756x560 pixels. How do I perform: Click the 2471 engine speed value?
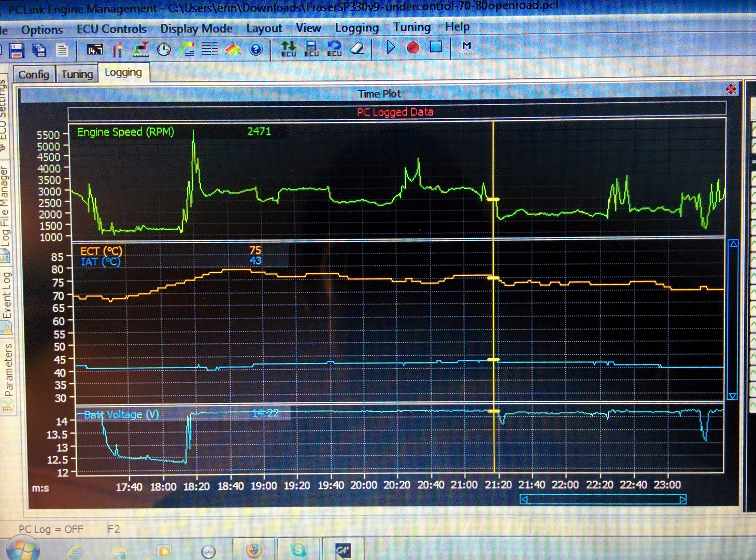[x=259, y=132]
